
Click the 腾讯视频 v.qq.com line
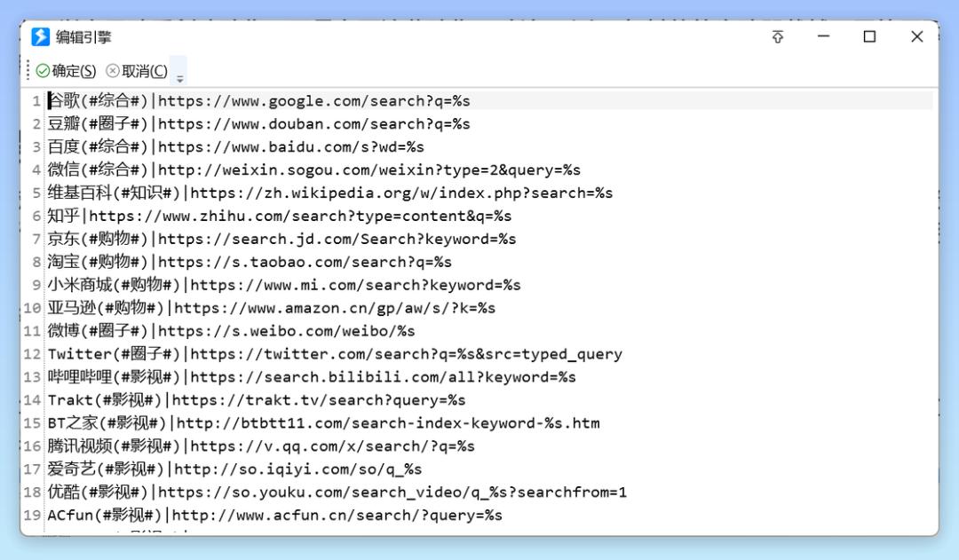[x=261, y=446]
